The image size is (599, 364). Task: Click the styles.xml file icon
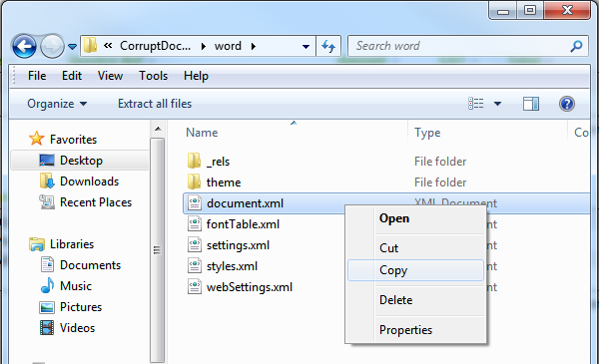tap(195, 266)
